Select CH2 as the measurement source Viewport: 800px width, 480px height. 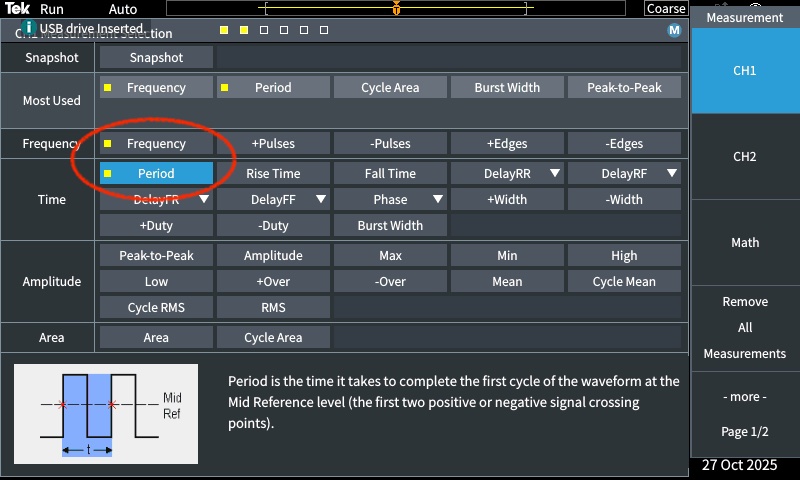tap(744, 157)
